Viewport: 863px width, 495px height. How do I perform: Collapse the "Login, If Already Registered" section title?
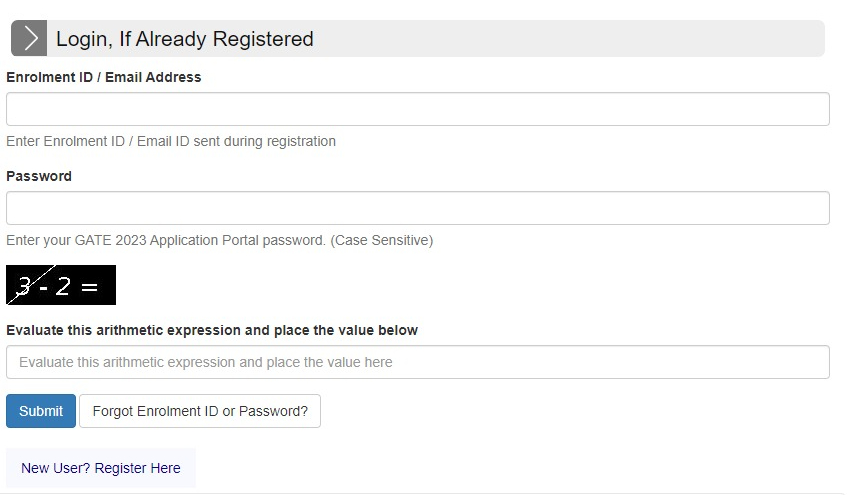(x=184, y=39)
